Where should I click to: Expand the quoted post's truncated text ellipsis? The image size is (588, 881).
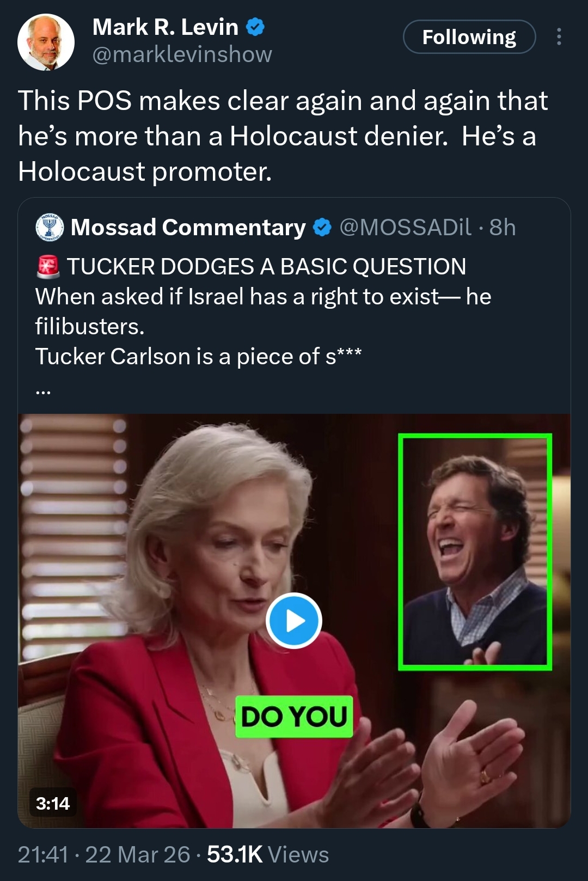click(x=44, y=390)
